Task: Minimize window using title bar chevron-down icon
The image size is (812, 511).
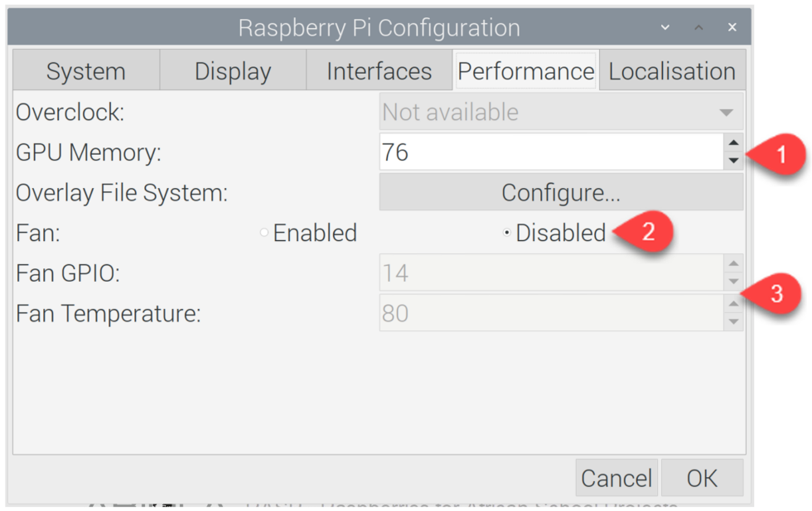Action: pos(665,27)
